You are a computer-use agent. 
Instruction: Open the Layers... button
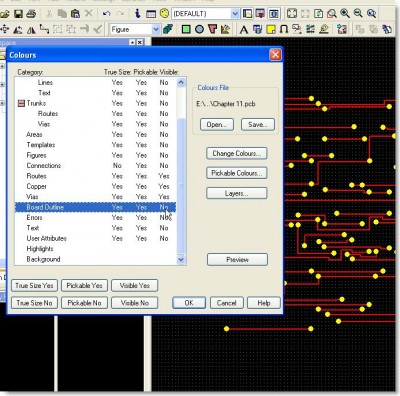click(237, 193)
